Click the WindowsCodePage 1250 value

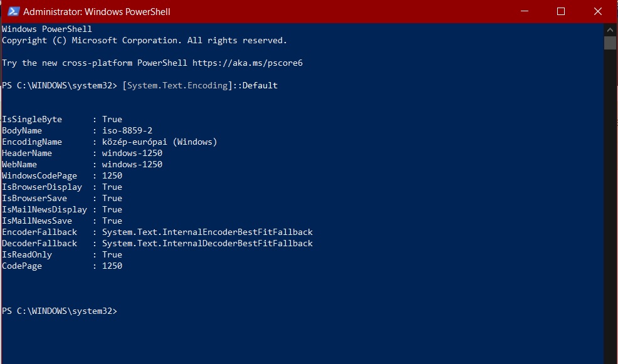pos(112,175)
